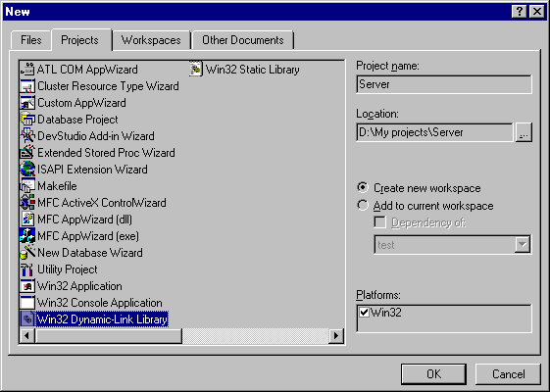Click the project list horizontal scroll thumb
This screenshot has width=550, height=392.
coord(108,336)
